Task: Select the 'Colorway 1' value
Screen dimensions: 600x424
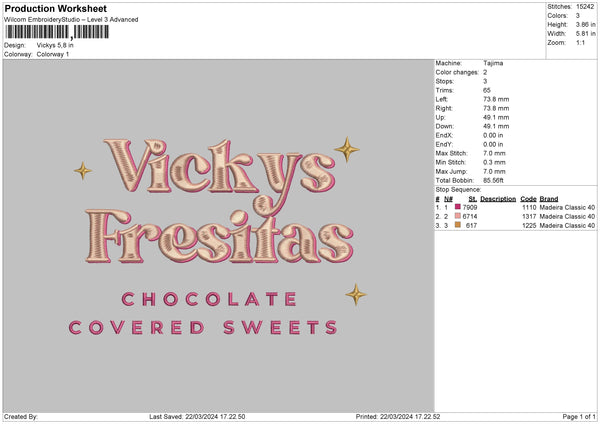Action: pos(53,54)
